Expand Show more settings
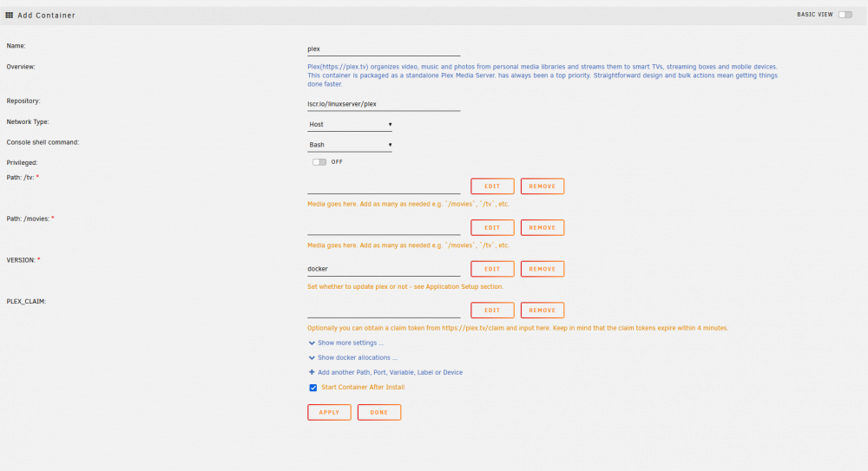Viewport: 868px width, 471px height. [351, 343]
